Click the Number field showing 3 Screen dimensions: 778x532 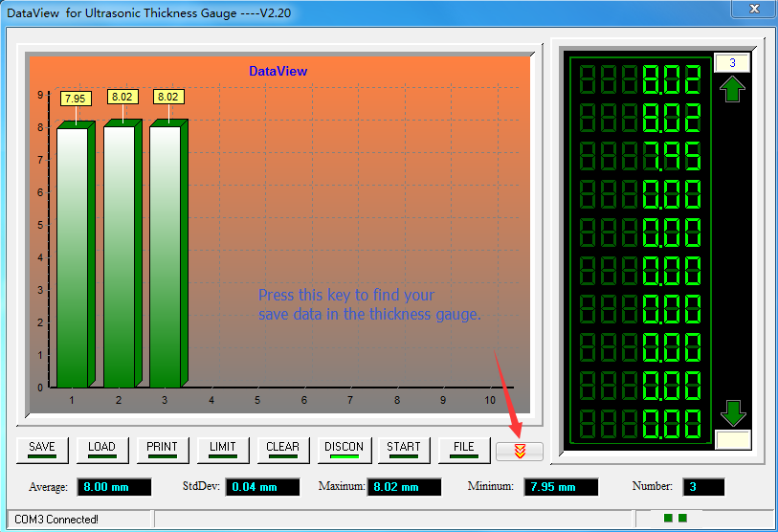tap(703, 487)
